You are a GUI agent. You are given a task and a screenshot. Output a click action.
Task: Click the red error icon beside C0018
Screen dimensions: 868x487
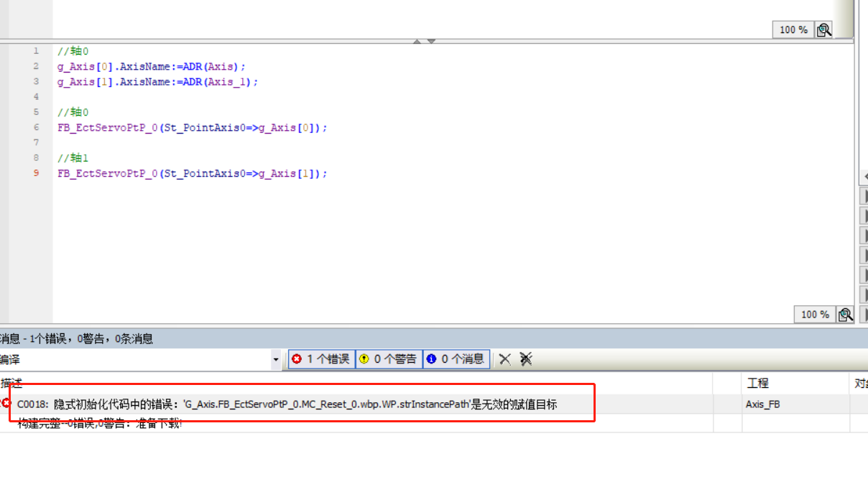click(6, 404)
